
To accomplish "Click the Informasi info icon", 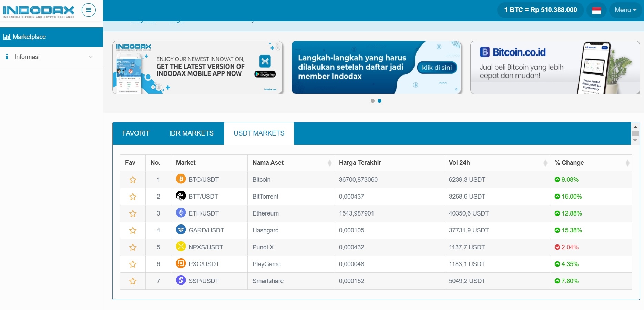I will 7,57.
